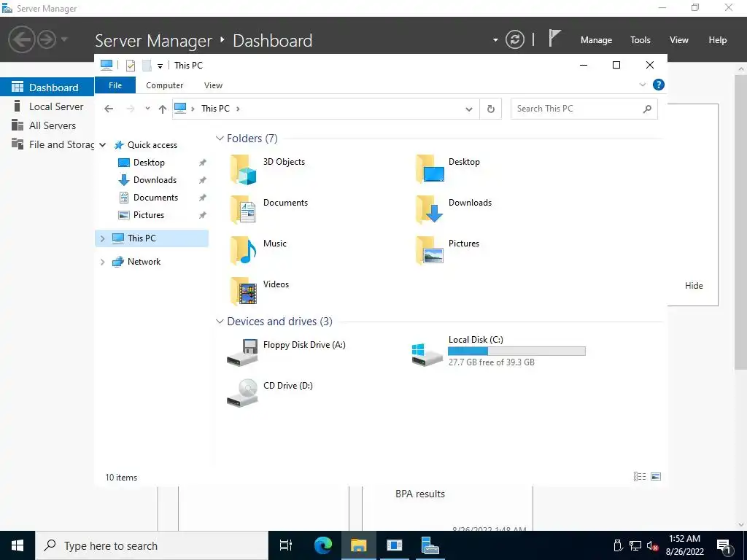This screenshot has width=747, height=560.
Task: Select Local Server in Server Manager
Action: pyautogui.click(x=47, y=106)
